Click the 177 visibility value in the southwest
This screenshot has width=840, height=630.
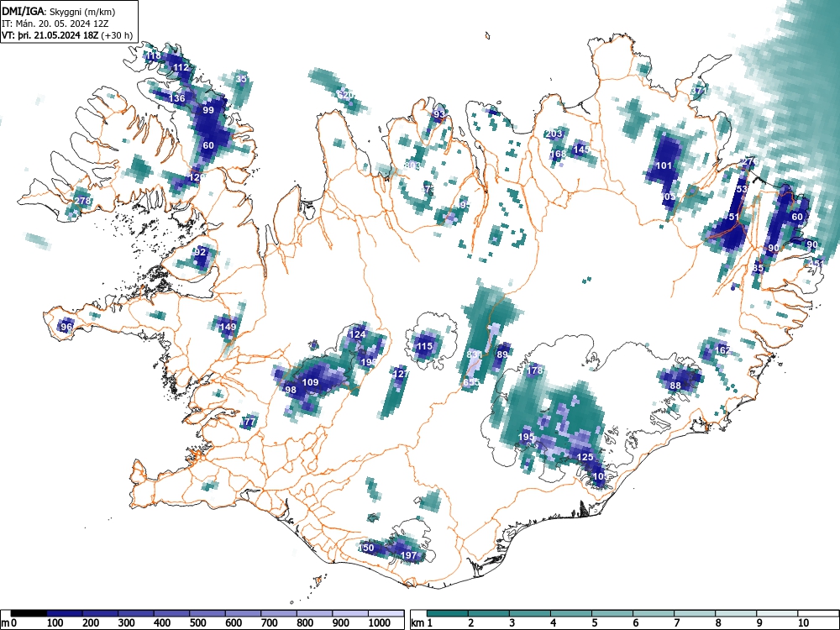248,423
